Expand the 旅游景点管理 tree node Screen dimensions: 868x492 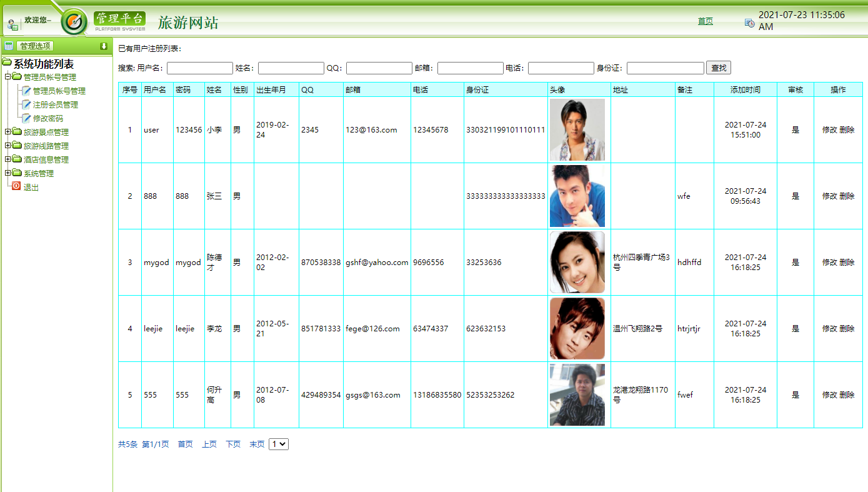7,132
